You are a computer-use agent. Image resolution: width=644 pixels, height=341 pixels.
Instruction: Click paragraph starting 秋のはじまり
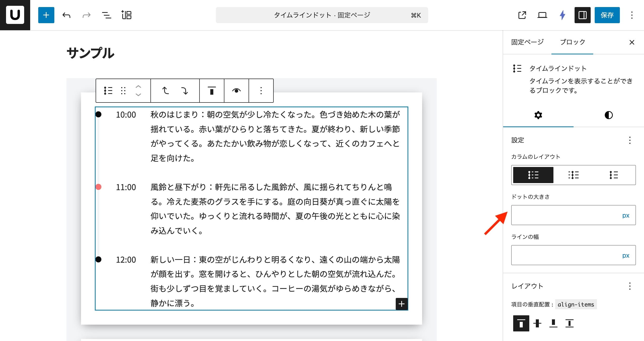(x=275, y=136)
